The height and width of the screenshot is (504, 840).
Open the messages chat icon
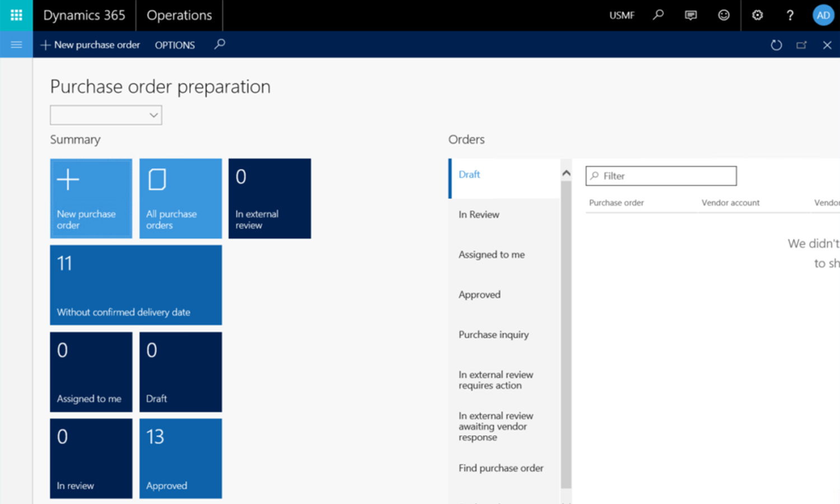[x=691, y=15]
